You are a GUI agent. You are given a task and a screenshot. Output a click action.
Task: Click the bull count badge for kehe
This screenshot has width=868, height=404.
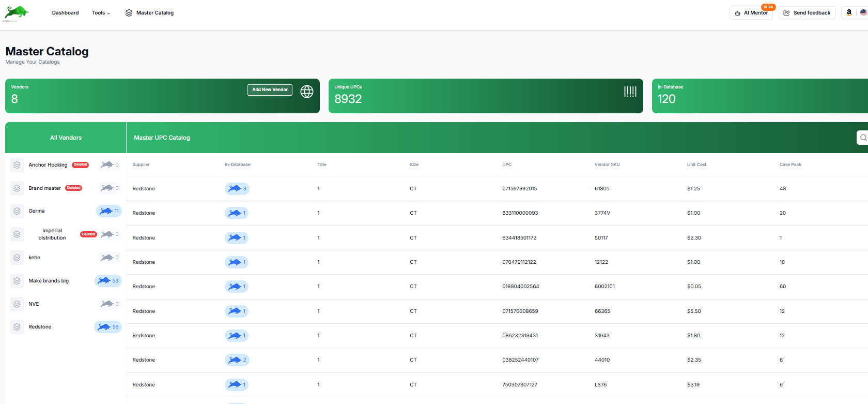click(x=110, y=258)
